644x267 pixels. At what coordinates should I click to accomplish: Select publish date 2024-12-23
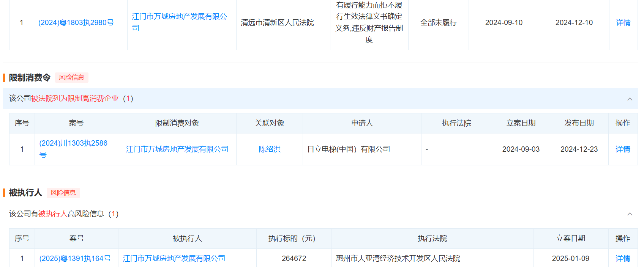[x=579, y=149]
